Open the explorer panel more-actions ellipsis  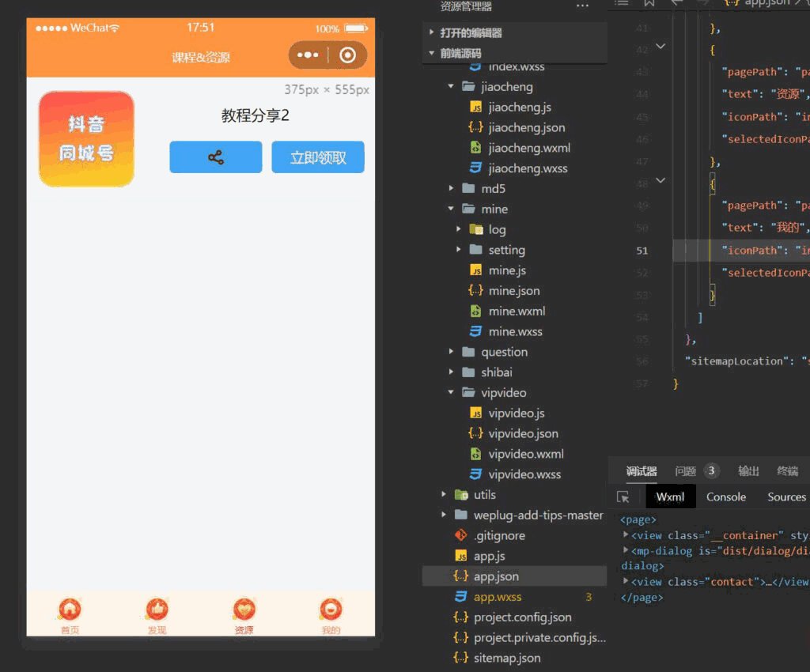pos(583,6)
